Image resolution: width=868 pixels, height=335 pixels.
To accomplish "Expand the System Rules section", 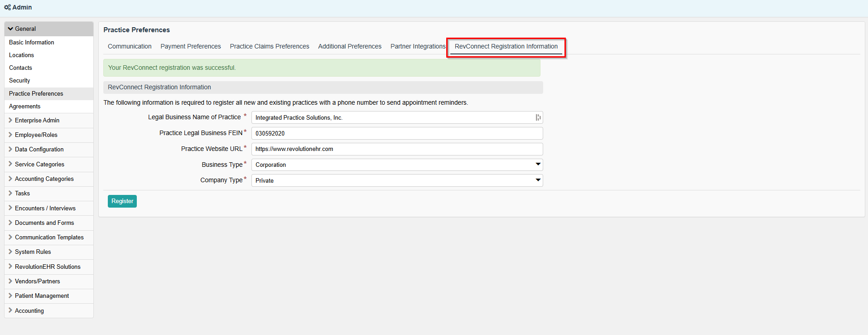I will point(33,252).
